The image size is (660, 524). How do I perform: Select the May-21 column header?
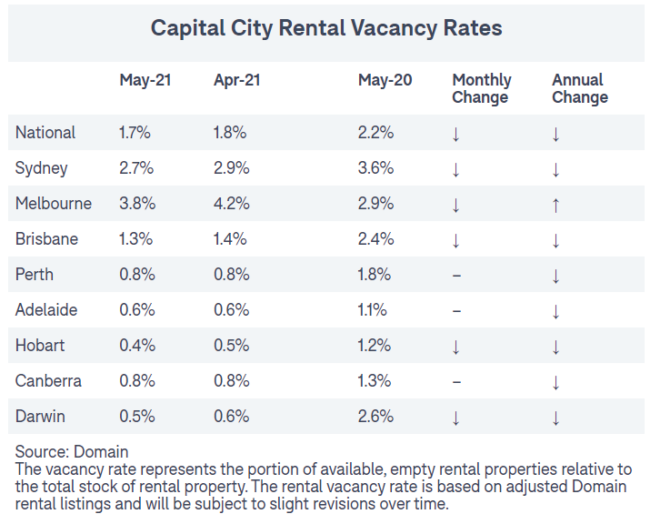[x=145, y=80]
